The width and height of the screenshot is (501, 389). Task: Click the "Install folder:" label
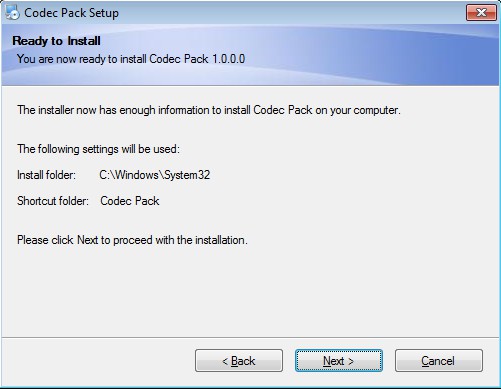pos(46,175)
